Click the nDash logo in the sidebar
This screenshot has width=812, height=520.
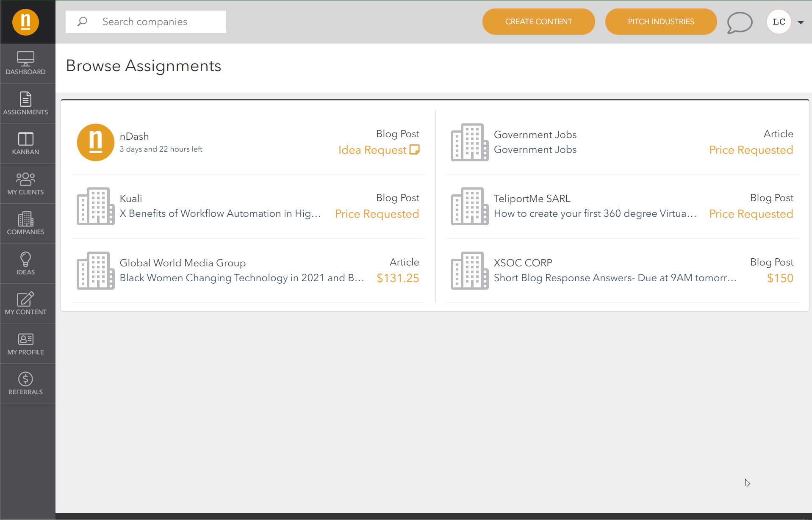click(x=25, y=22)
